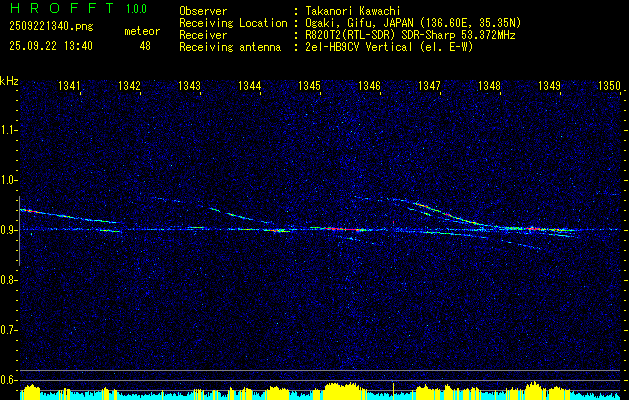The image size is (629, 400).
Task: Click the 1.0 kHz frequency label
Action: point(7,180)
